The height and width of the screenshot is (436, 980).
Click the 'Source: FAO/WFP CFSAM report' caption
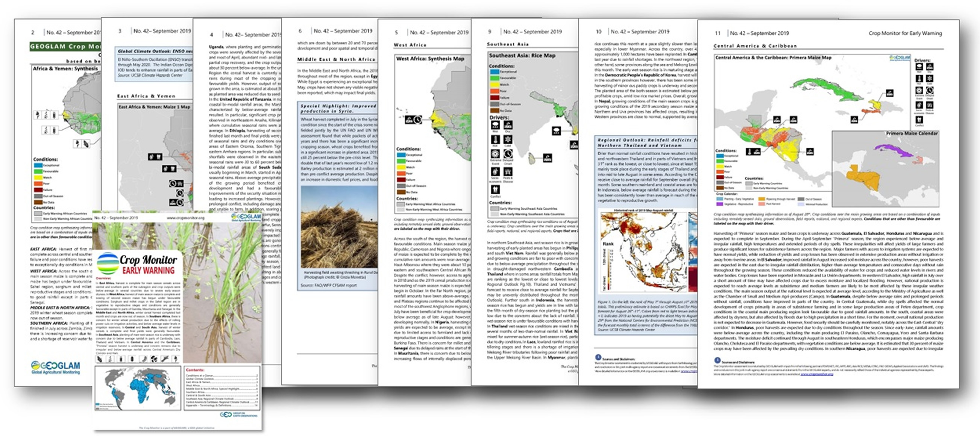click(329, 285)
